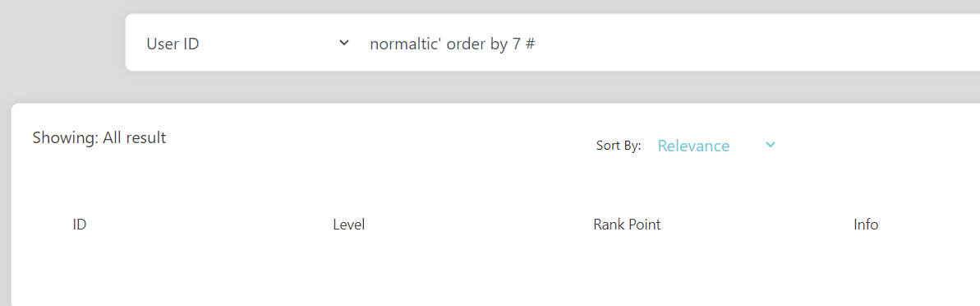Click the gray page background left of search bar
The height and width of the screenshot is (306, 980).
tap(62, 44)
